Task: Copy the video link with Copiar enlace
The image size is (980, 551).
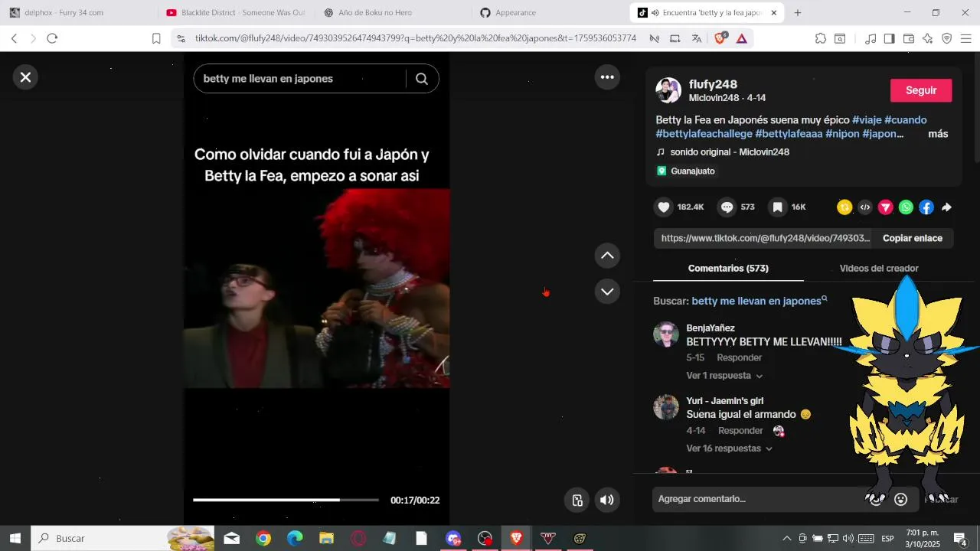Action: click(x=913, y=238)
